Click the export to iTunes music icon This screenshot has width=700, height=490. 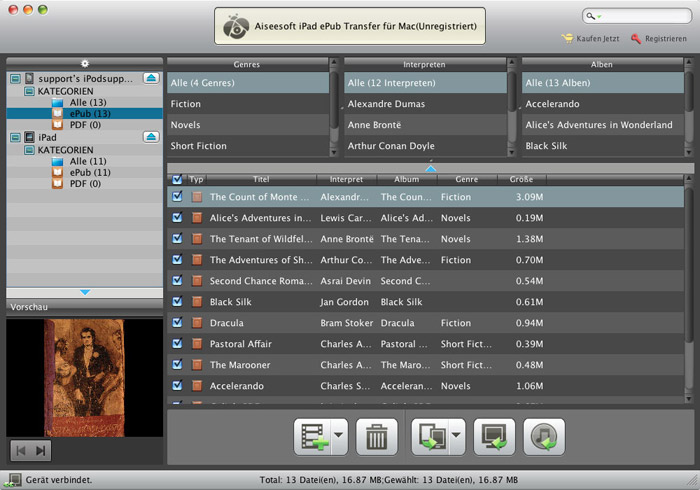point(544,437)
